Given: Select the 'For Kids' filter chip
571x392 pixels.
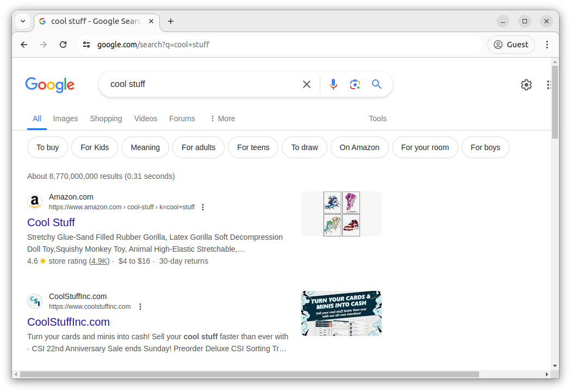Looking at the screenshot, I should (95, 147).
